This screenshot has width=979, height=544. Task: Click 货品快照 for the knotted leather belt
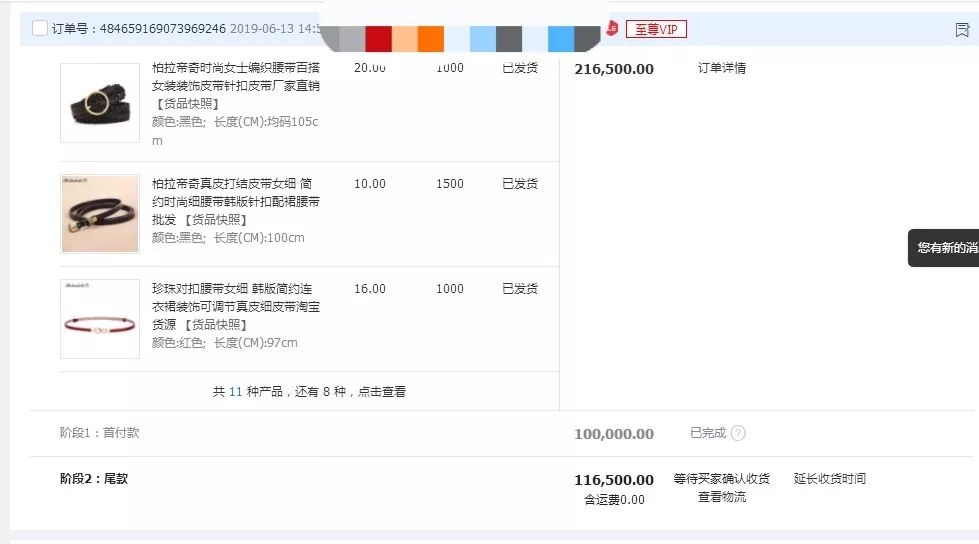coord(216,220)
